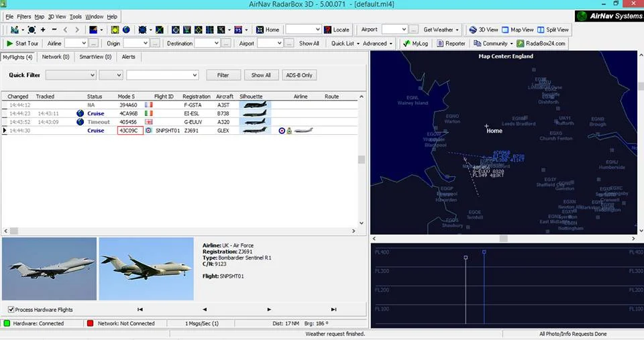Click Show All in Quick Filter bar
This screenshot has width=644, height=340.
tap(261, 75)
